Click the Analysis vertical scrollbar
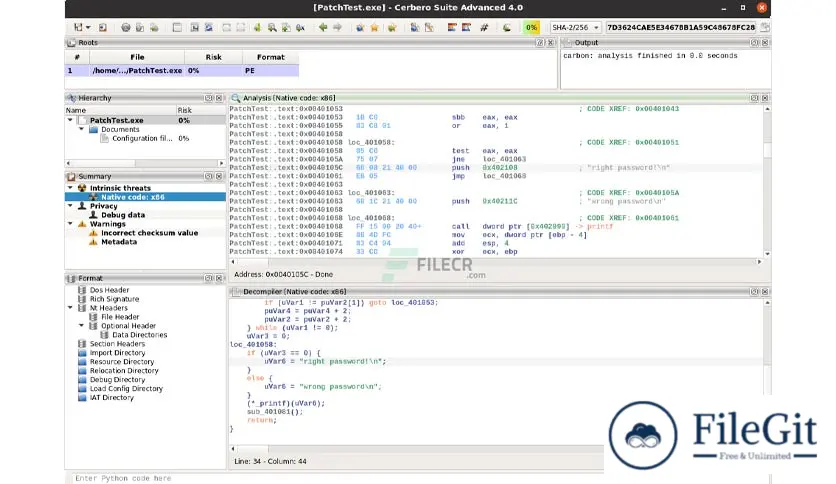Image resolution: width=836 pixels, height=484 pixels. pyautogui.click(x=767, y=181)
